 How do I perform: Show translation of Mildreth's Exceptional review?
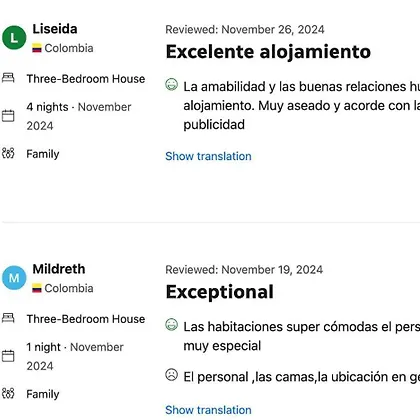coord(208,410)
